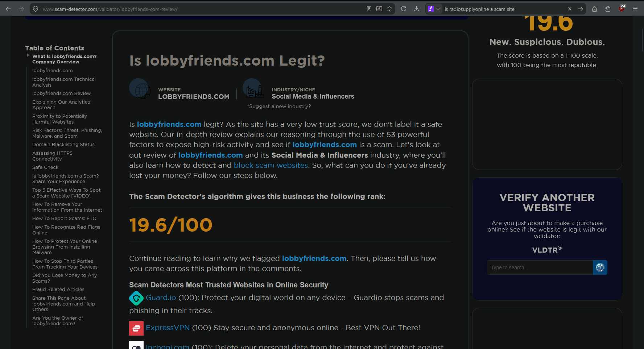
Task: Jump to 'lobbyfriends.com Review' section
Action: pyautogui.click(x=61, y=93)
